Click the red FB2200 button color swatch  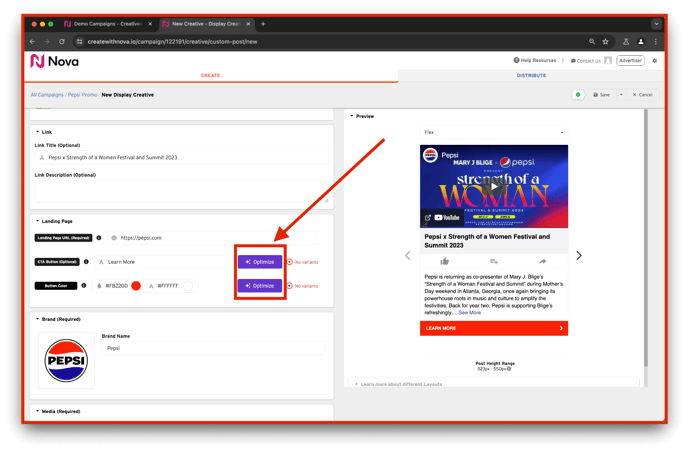(x=136, y=286)
